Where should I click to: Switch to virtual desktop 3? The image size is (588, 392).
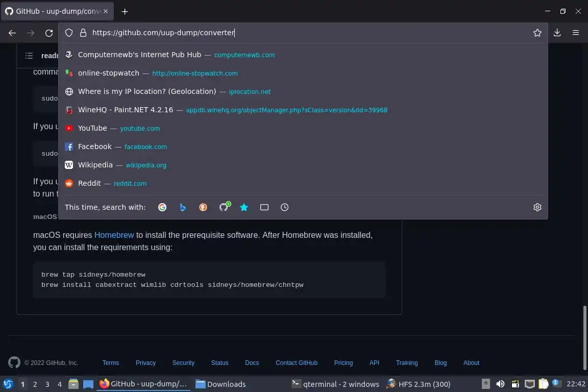[47, 384]
